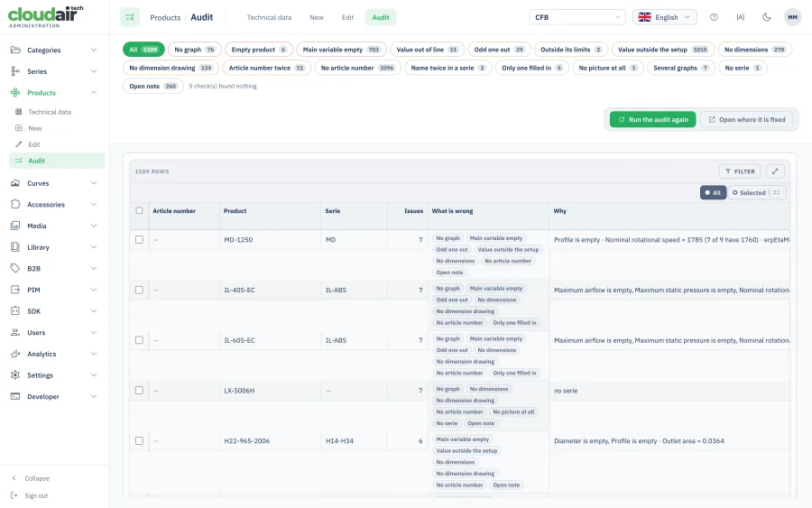Open the CFB dropdown
This screenshot has height=508, width=812.
pos(577,17)
